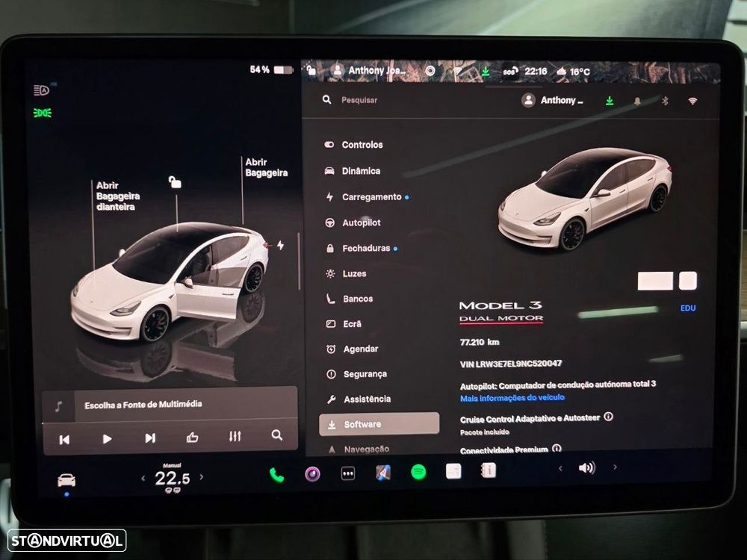
Task: Open the Wi-Fi icon in settings header
Action: point(692,101)
